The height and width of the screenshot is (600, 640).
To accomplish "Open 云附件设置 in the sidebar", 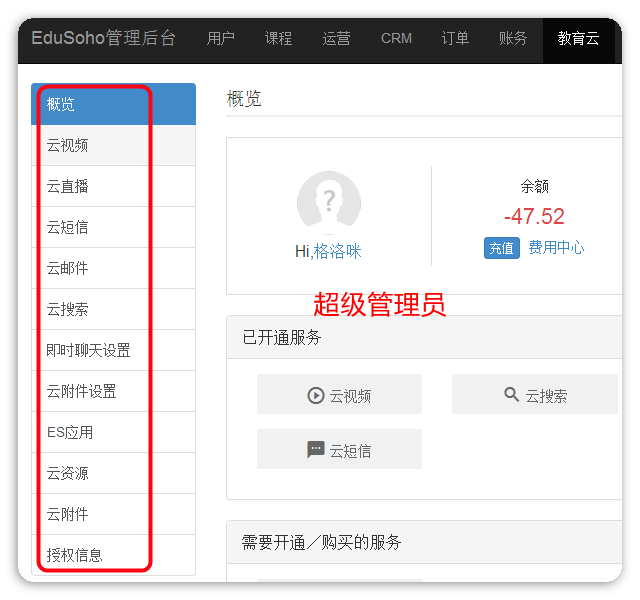I will tap(113, 391).
